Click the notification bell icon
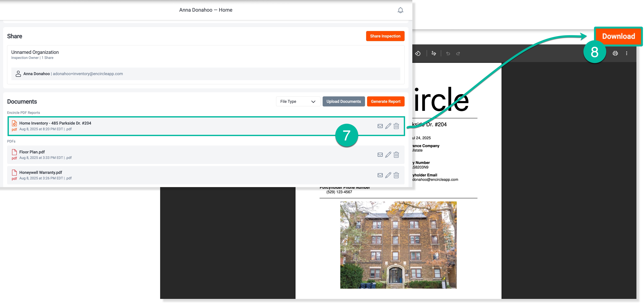 (400, 10)
